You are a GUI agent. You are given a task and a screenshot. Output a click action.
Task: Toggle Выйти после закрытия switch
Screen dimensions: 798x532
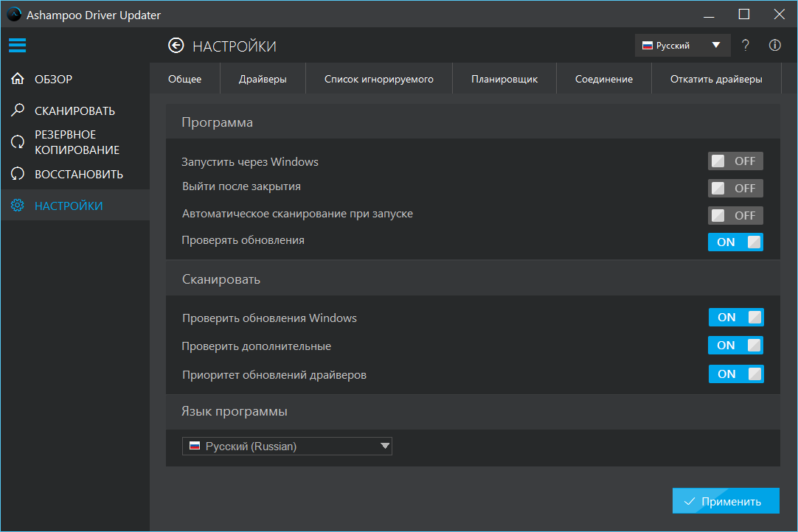[735, 188]
